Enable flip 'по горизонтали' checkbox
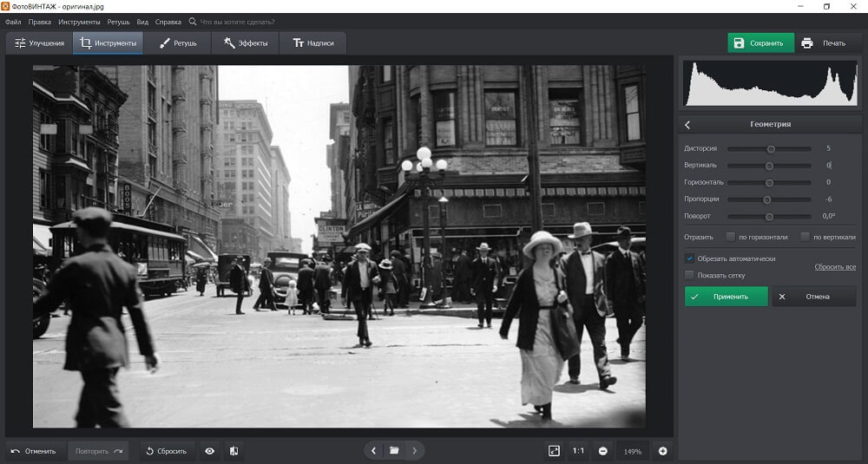The width and height of the screenshot is (868, 464). [x=731, y=237]
